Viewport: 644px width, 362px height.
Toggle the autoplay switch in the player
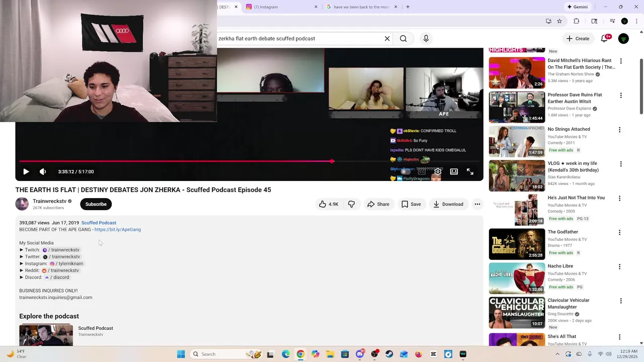(405, 171)
